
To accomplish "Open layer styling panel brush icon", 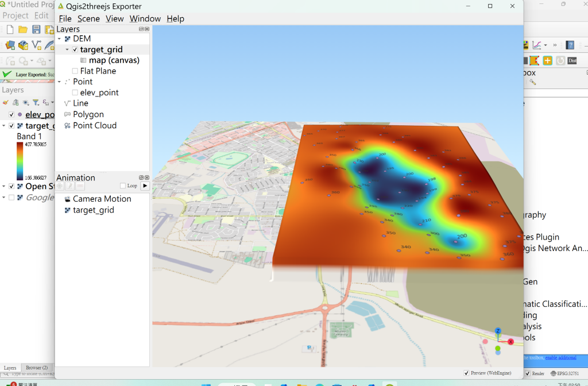I will click(x=5, y=102).
